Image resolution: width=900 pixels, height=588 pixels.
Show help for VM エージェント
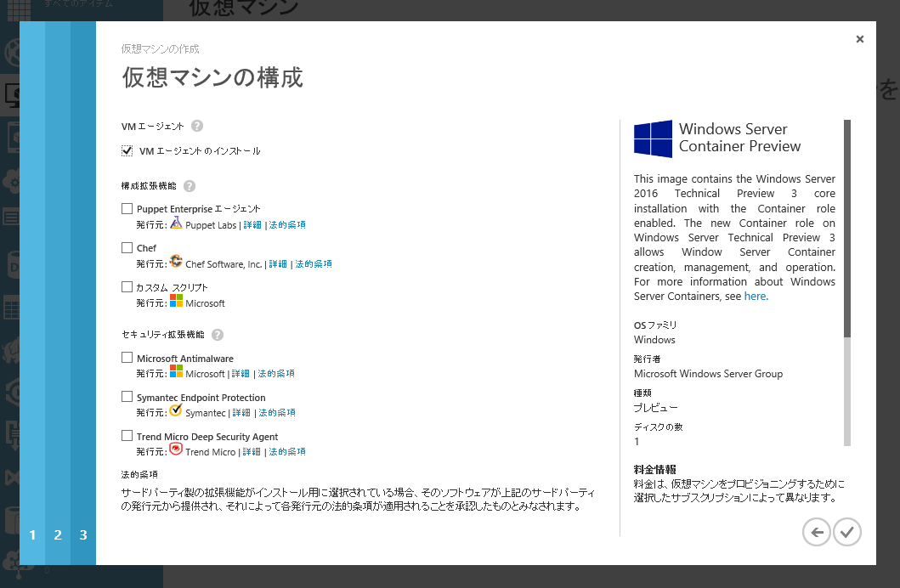197,127
